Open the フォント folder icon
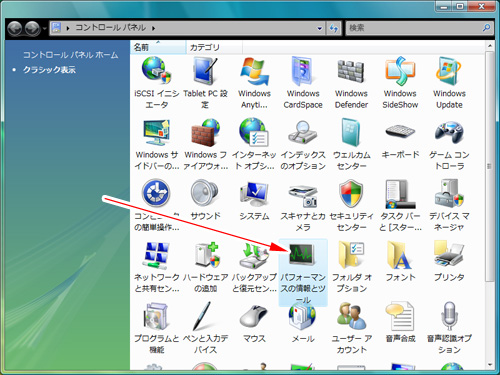The height and width of the screenshot is (375, 500). [399, 255]
